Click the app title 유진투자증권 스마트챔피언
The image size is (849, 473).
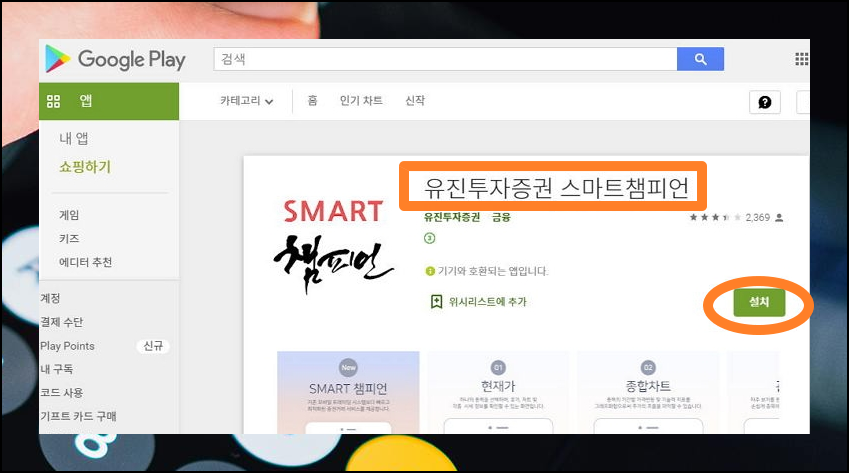tap(556, 187)
